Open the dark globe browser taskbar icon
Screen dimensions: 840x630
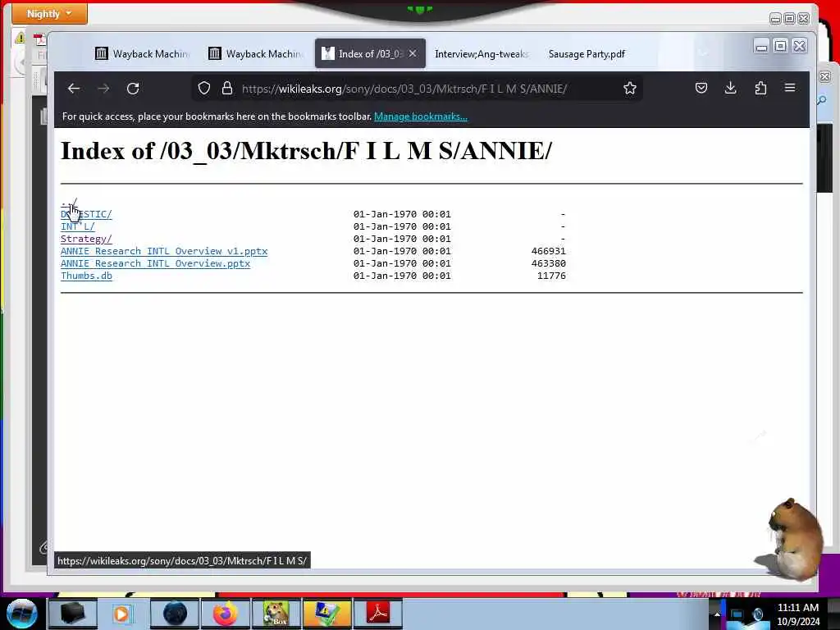coord(175,614)
